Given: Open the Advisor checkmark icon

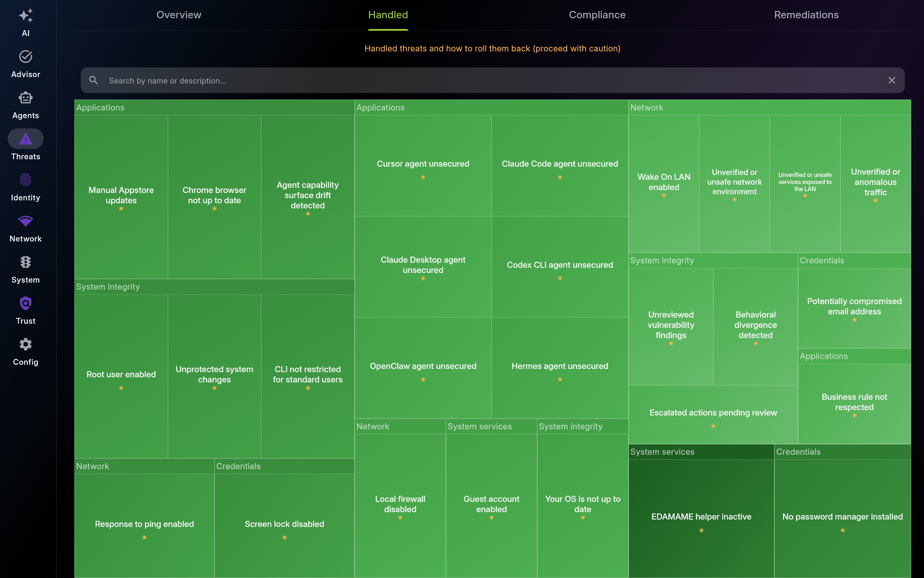Looking at the screenshot, I should [x=26, y=57].
